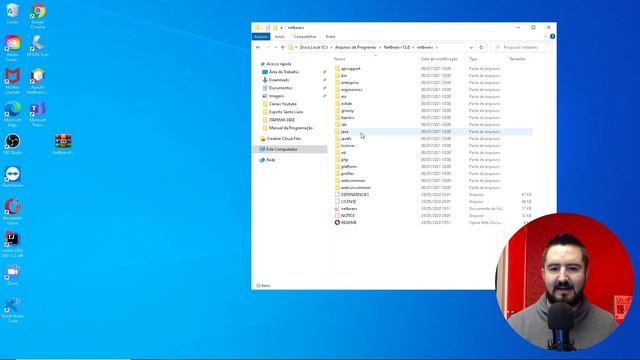640x360 pixels.
Task: Open the Início ribbon tab
Action: [280, 36]
